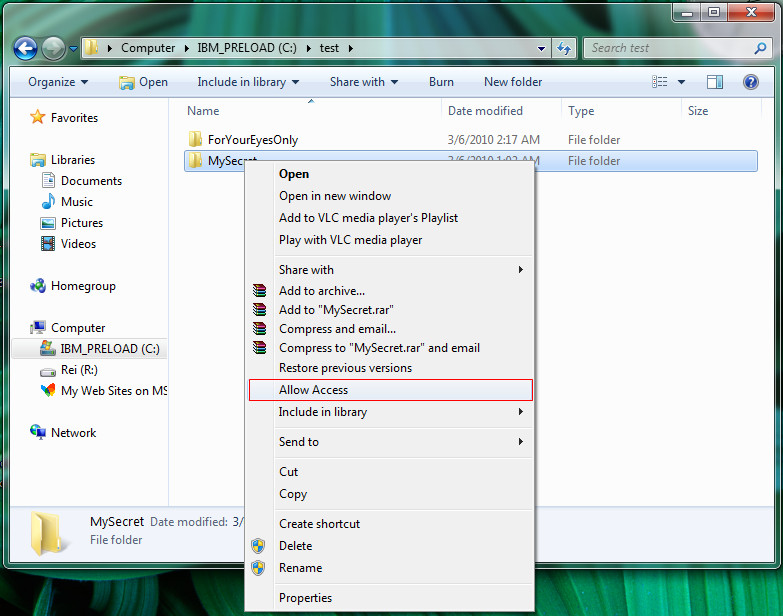Expand Include in library context submenu
The image size is (783, 616).
tap(391, 412)
